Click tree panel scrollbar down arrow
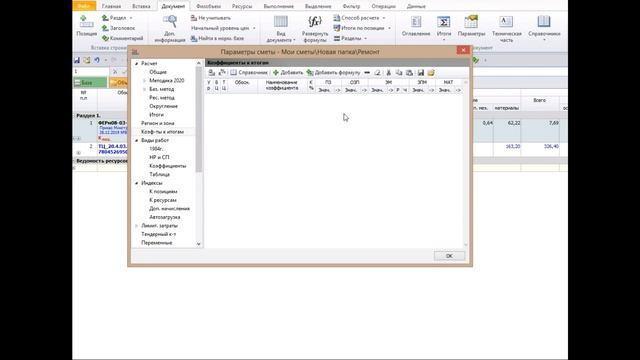Screen dimensions: 640x360 (199, 244)
